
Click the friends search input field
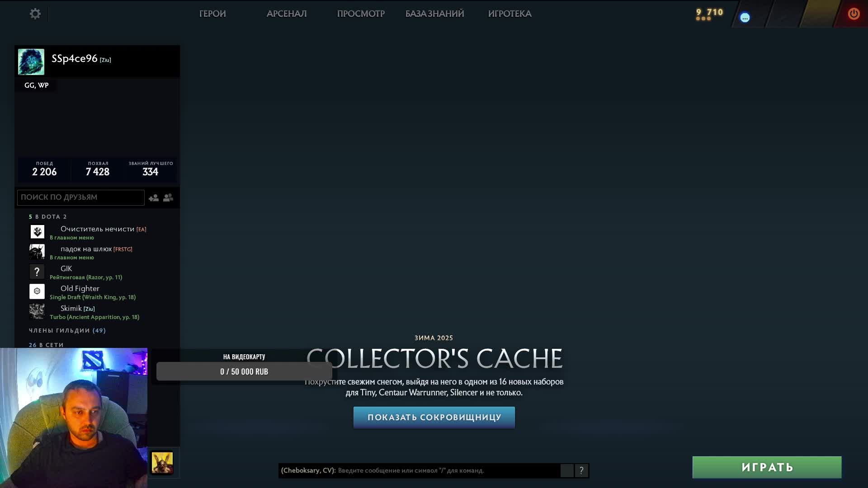(x=80, y=197)
